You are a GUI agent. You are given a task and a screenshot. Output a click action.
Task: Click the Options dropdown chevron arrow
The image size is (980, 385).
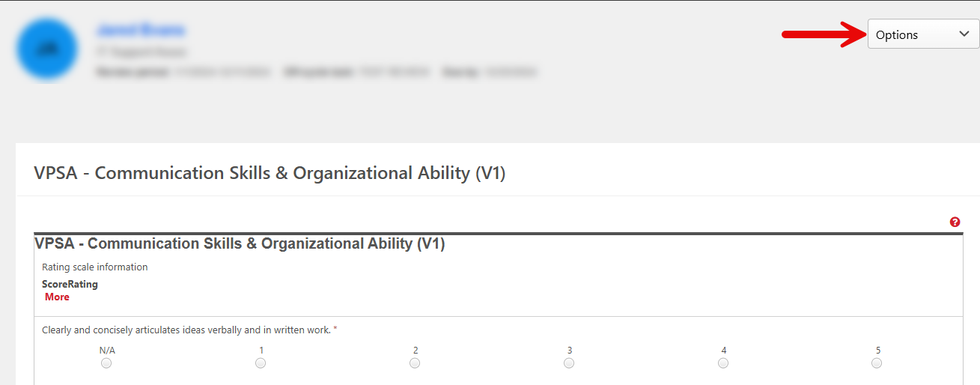point(964,34)
